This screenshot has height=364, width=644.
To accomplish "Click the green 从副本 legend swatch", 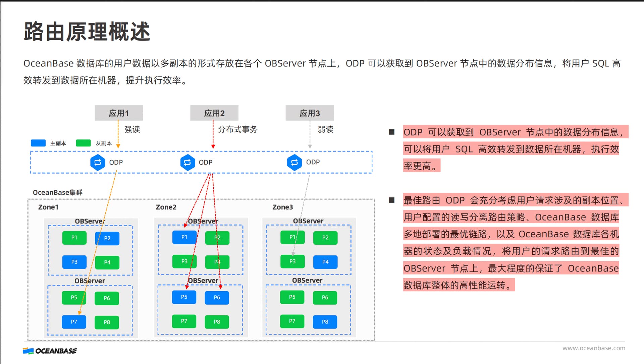I will 84,143.
